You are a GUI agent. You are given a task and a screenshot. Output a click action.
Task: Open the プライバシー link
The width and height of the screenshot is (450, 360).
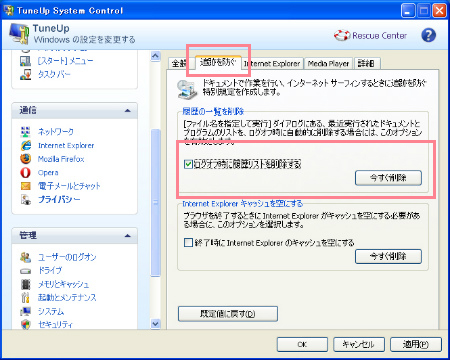59,199
